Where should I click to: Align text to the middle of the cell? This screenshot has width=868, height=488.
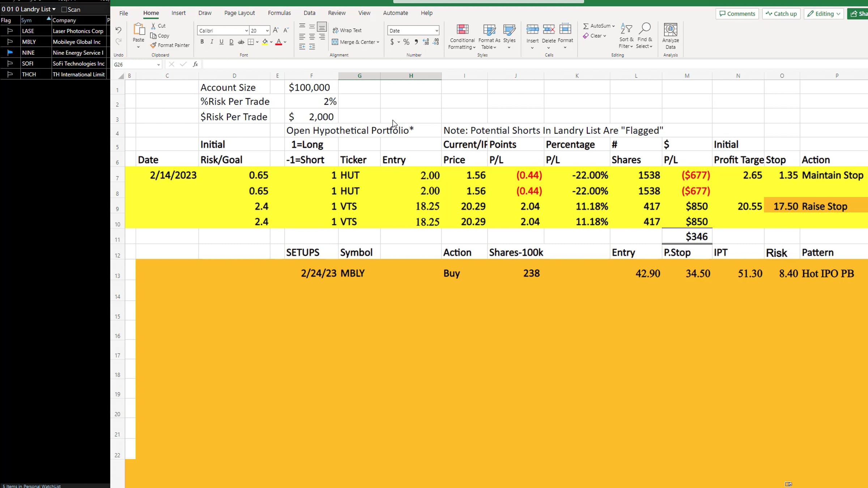tap(312, 26)
